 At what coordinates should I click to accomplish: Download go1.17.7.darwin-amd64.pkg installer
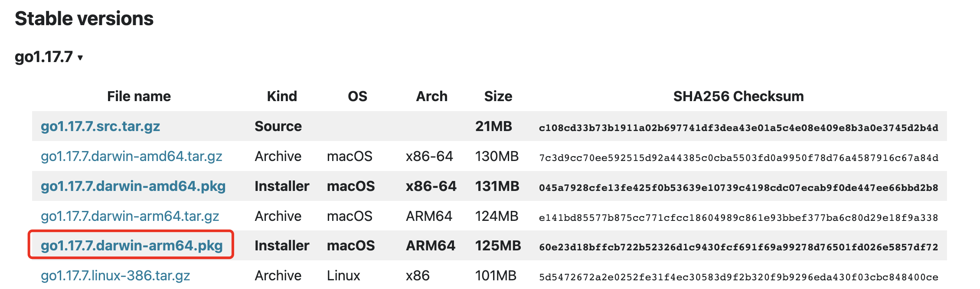[x=133, y=186]
